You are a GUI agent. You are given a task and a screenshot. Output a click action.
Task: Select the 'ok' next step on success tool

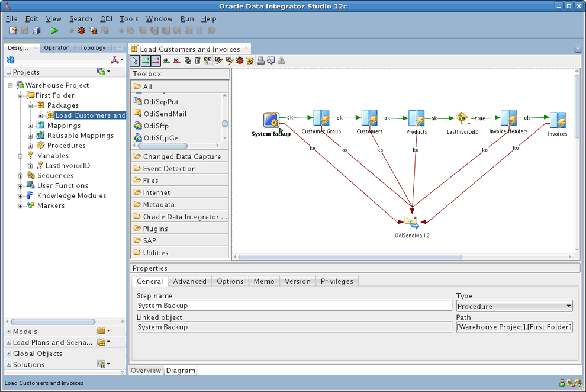pos(166,60)
